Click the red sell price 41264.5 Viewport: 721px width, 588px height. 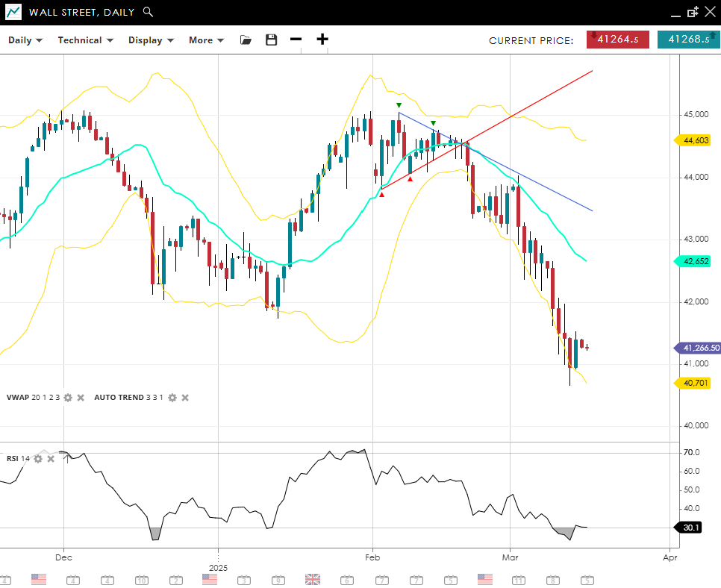pyautogui.click(x=617, y=40)
